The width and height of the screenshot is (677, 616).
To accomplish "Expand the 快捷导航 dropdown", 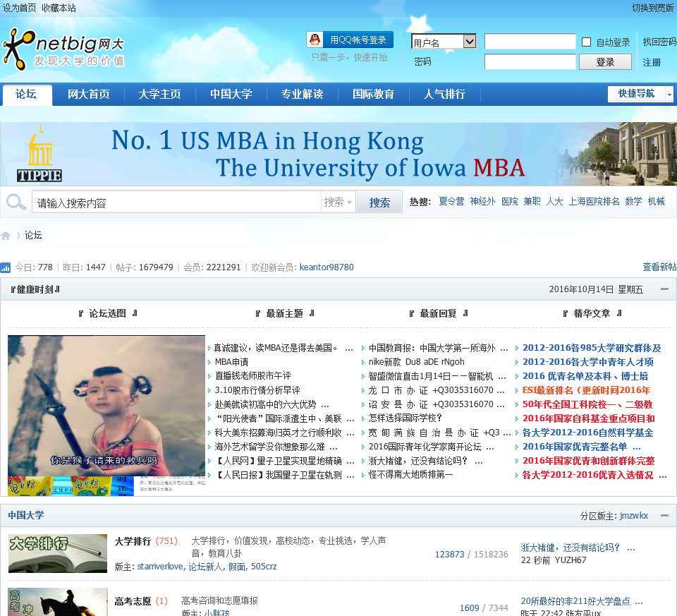I will coord(669,93).
